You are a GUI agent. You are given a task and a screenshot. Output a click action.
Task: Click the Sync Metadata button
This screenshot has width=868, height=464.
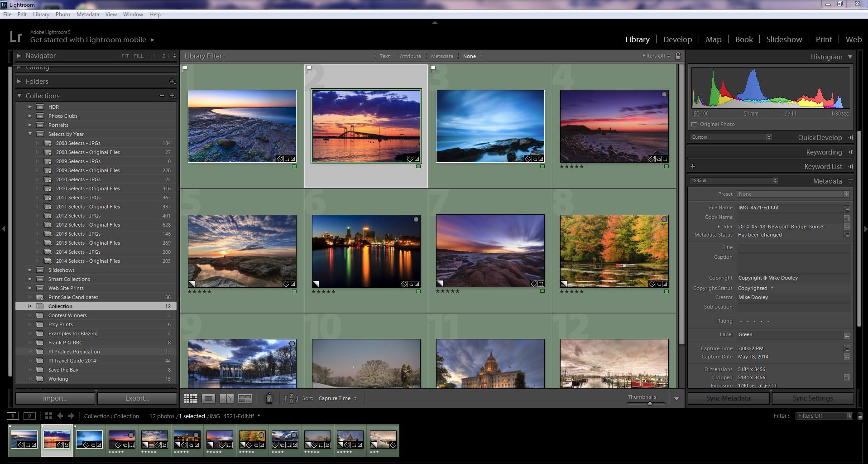[x=728, y=398]
